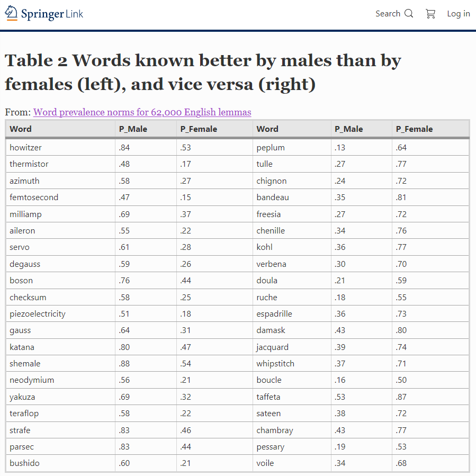Select the word verbena
The width and height of the screenshot is (476, 476).
pyautogui.click(x=271, y=264)
